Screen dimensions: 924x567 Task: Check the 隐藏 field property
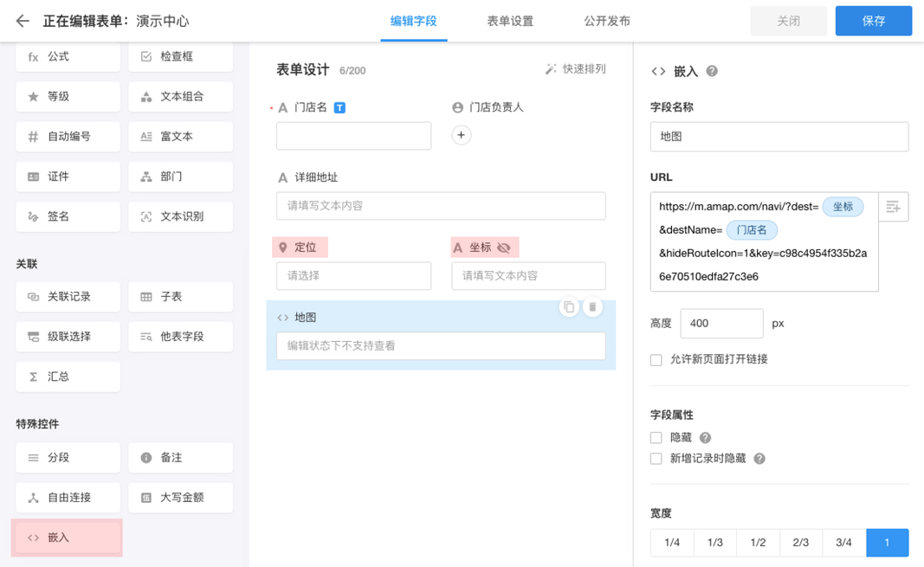click(656, 437)
